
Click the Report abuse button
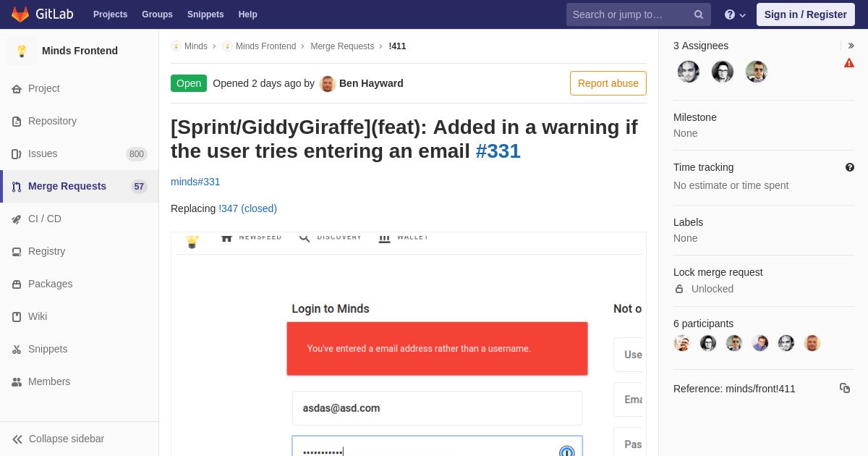click(x=608, y=83)
